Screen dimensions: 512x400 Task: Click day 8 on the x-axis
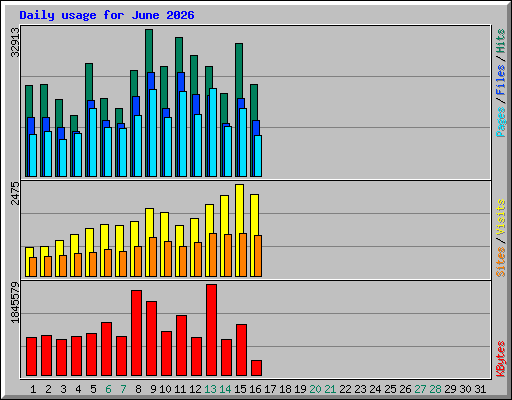[138, 389]
